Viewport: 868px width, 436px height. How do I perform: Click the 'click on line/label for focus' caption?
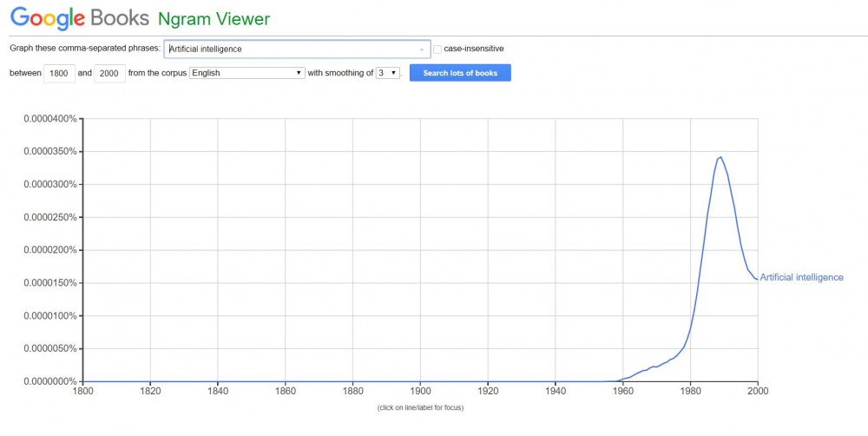click(420, 408)
